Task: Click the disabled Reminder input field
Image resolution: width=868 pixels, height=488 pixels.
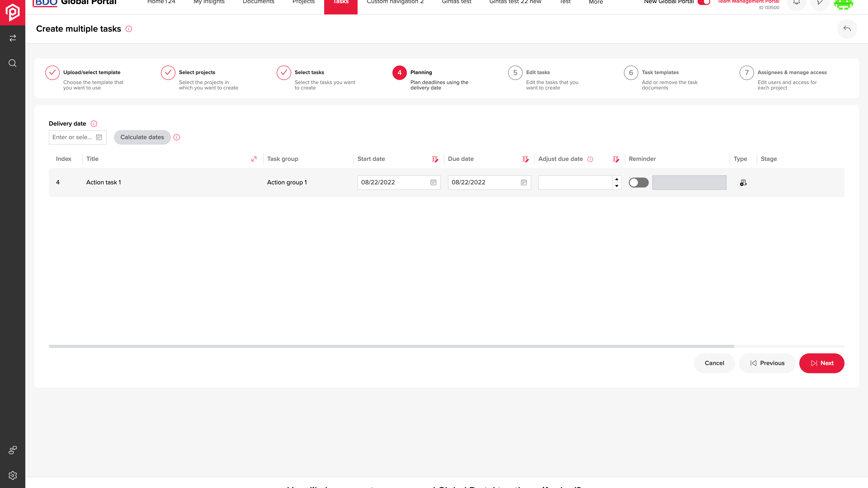Action: point(689,183)
